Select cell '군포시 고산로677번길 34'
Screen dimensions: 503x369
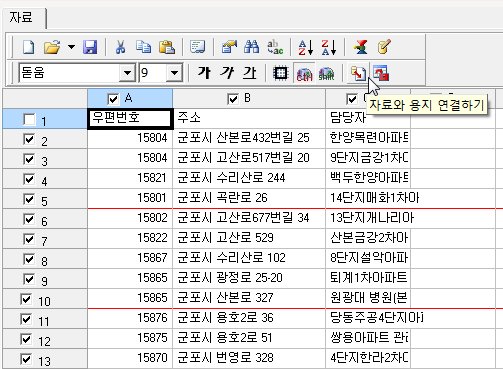coord(249,218)
